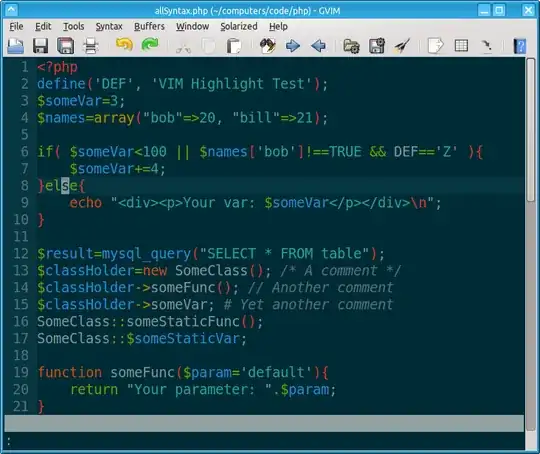The height and width of the screenshot is (454, 540).
Task: Click 'return' keyword on line 20
Action: 94,390
